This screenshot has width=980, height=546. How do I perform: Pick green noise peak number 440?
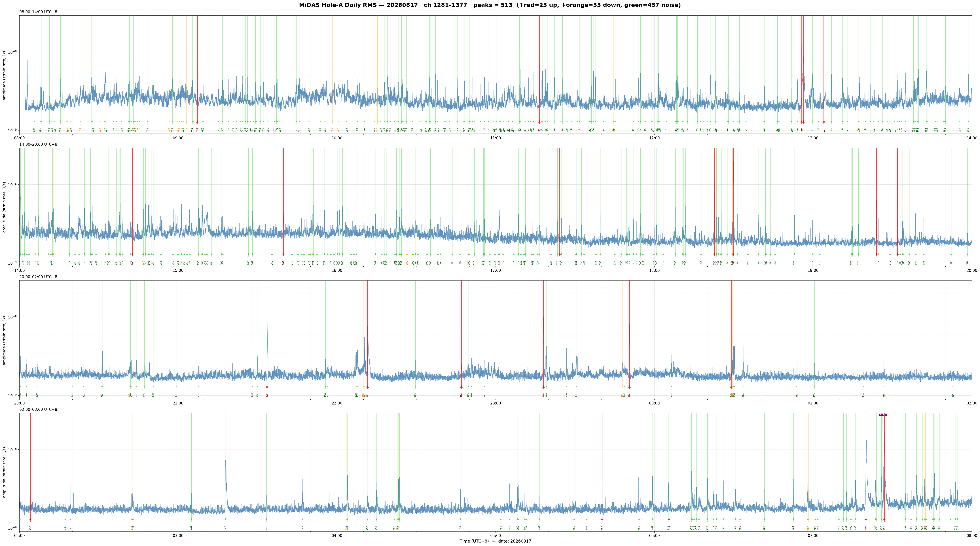pyautogui.click(x=71, y=528)
